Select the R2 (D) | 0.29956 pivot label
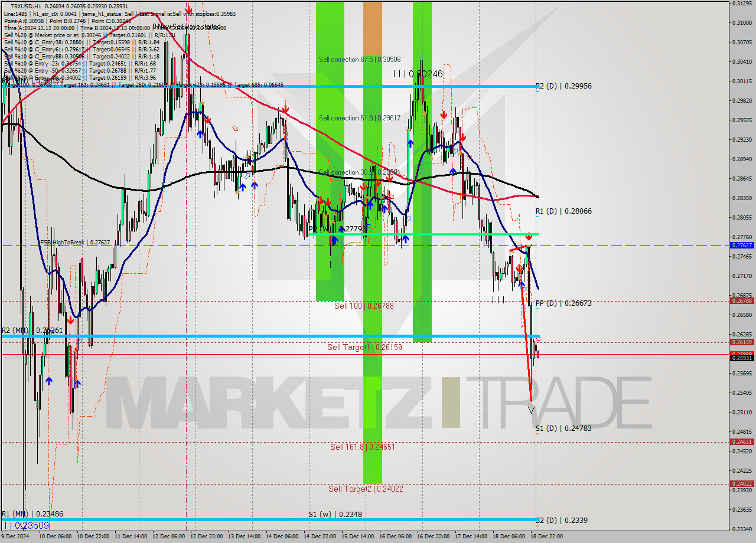The image size is (756, 543). (563, 86)
